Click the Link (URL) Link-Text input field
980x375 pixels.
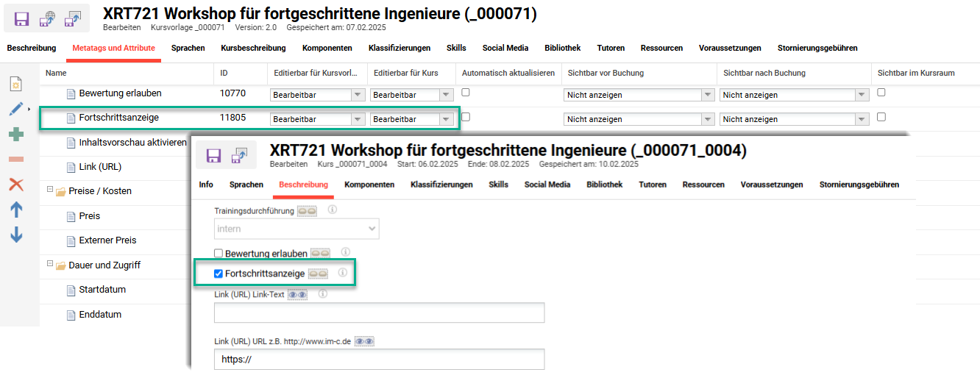379,313
